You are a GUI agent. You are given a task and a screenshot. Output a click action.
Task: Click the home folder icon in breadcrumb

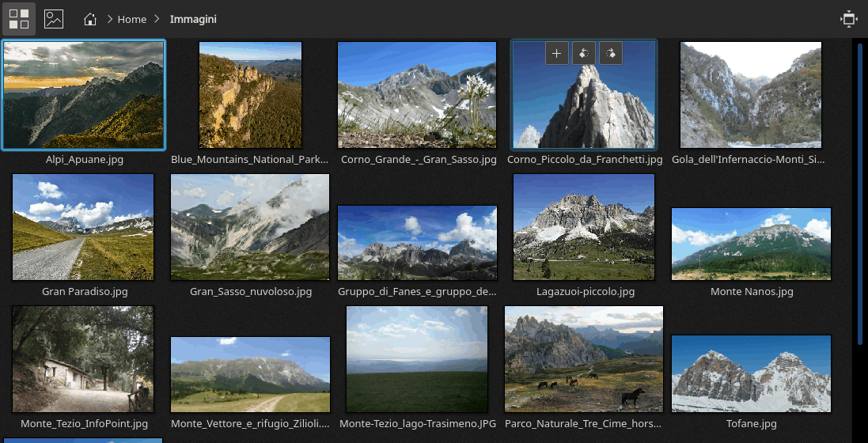90,19
